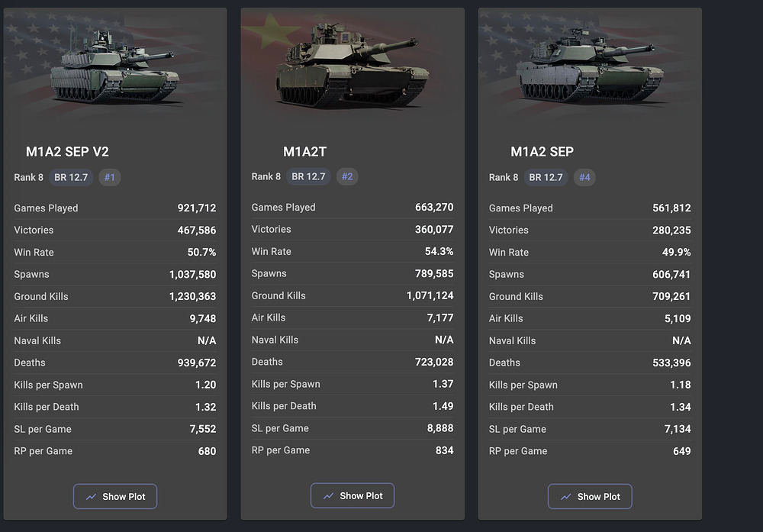The height and width of the screenshot is (532, 763).
Task: Click the chart icon on M1A2 SEP button
Action: (565, 496)
